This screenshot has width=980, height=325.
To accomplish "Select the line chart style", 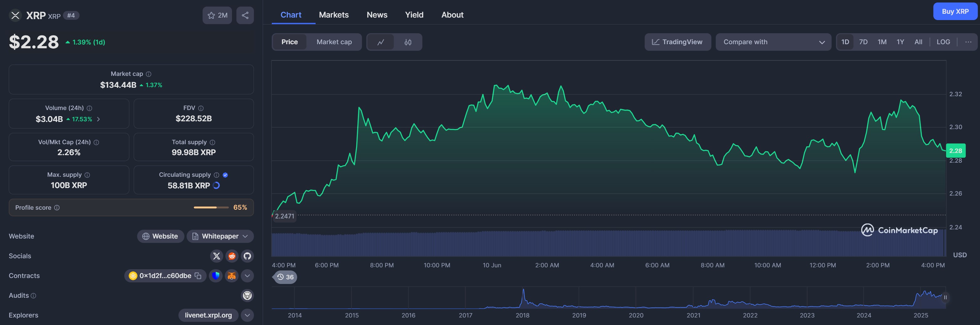I will point(380,42).
